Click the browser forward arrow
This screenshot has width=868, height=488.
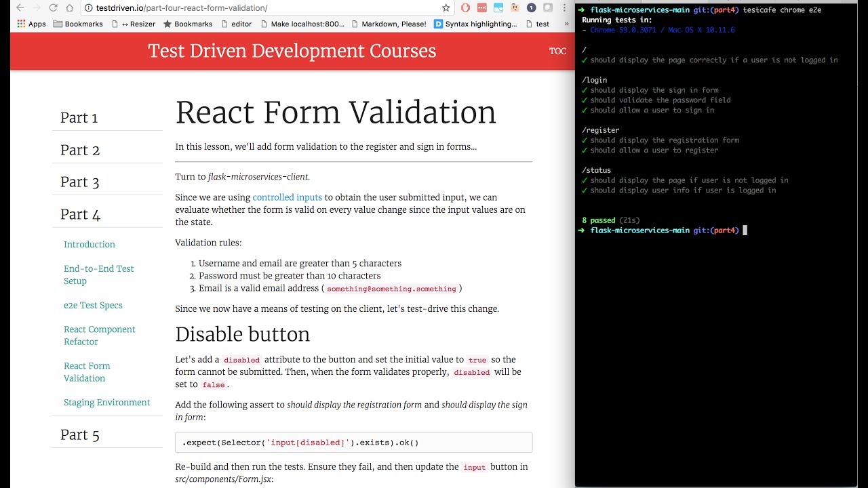tap(36, 8)
